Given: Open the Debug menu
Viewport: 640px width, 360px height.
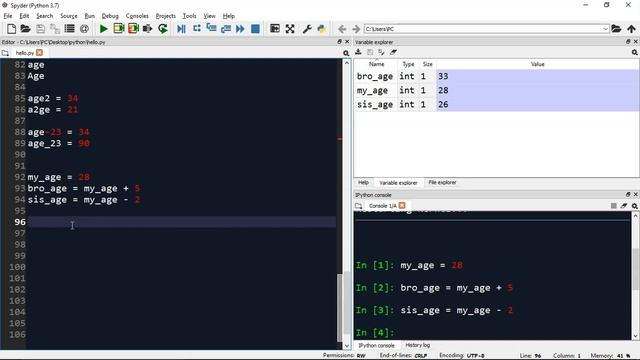Looking at the screenshot, I should (x=110, y=16).
